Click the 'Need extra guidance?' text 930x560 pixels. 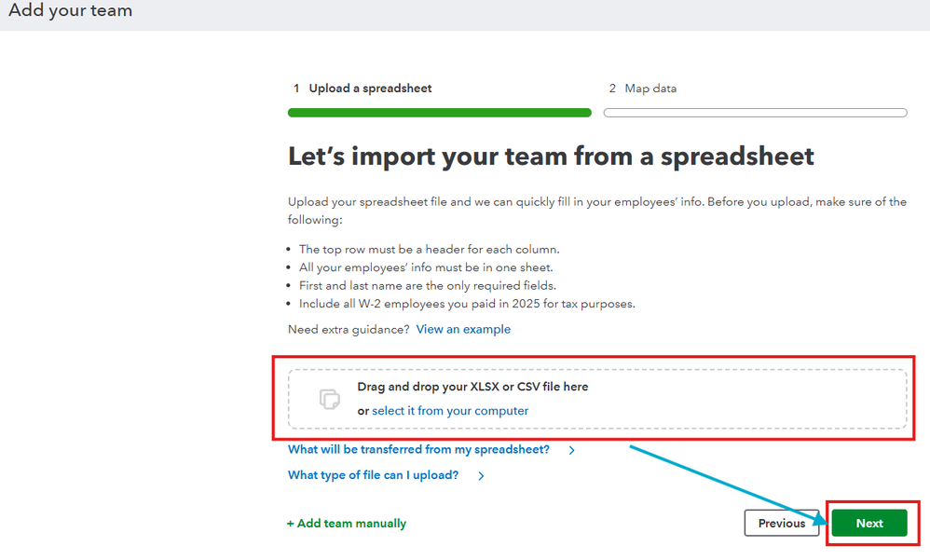click(x=349, y=329)
